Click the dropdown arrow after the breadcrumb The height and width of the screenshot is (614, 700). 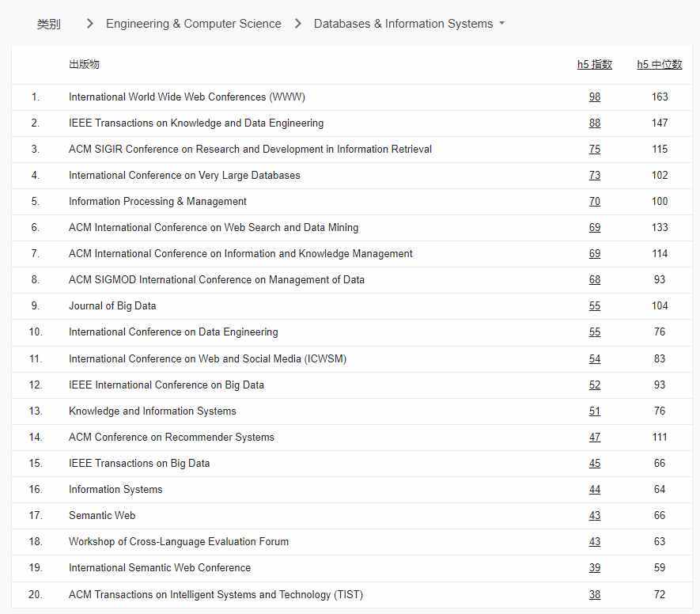pos(503,24)
